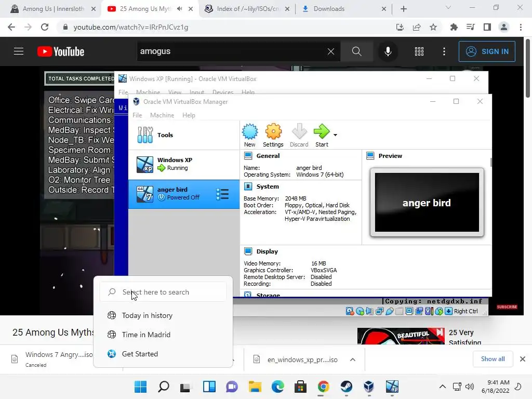Click the Windows 7 Angry iso canceled download
Viewport: 532px width, 399px height.
tap(51, 360)
